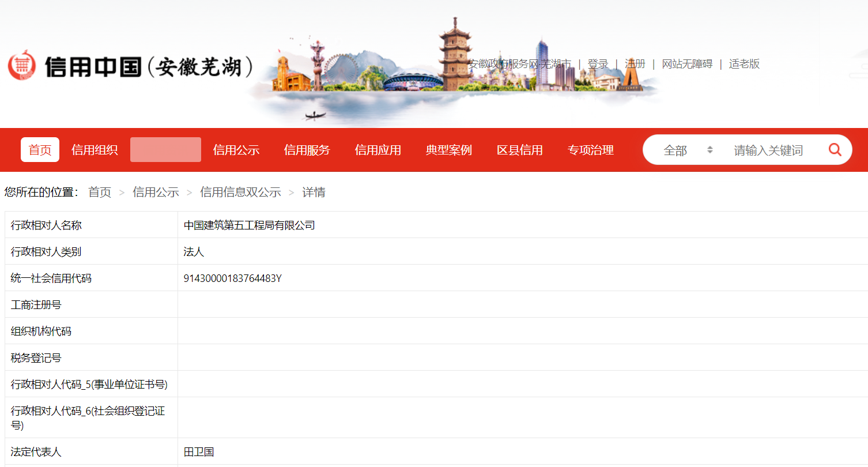Open the 信用公示 navigation item
Viewport: 868px width, 467px height.
pos(236,150)
